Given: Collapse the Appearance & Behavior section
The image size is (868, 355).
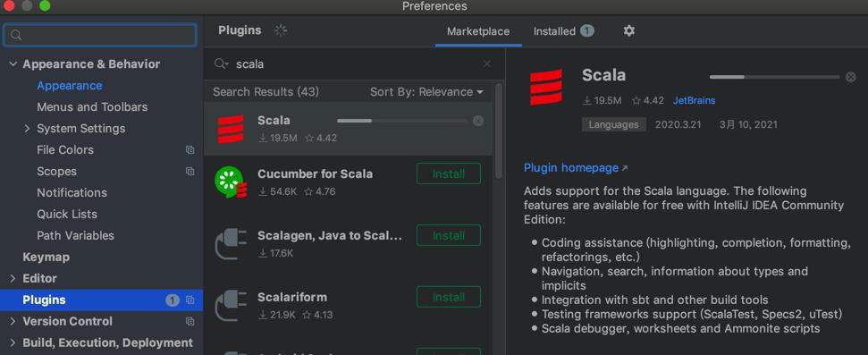Looking at the screenshot, I should click(13, 64).
